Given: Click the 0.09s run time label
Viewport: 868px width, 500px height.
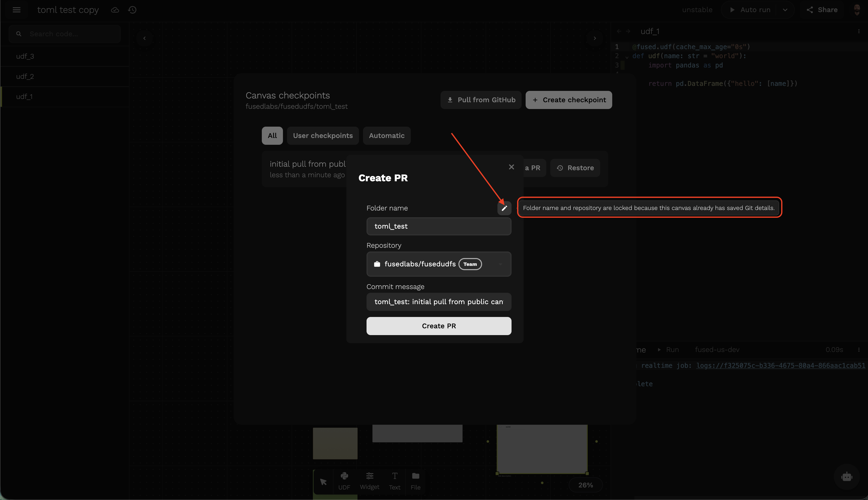Looking at the screenshot, I should tap(834, 350).
